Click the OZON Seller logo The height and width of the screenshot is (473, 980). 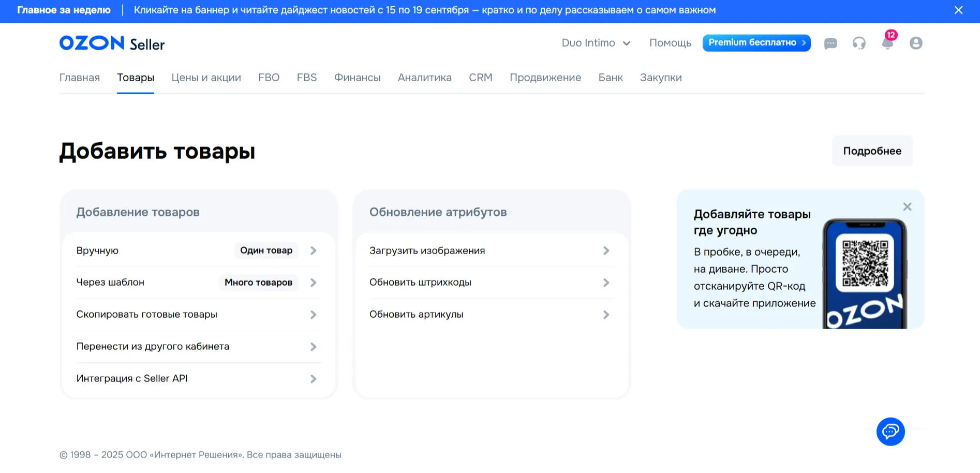tap(112, 43)
